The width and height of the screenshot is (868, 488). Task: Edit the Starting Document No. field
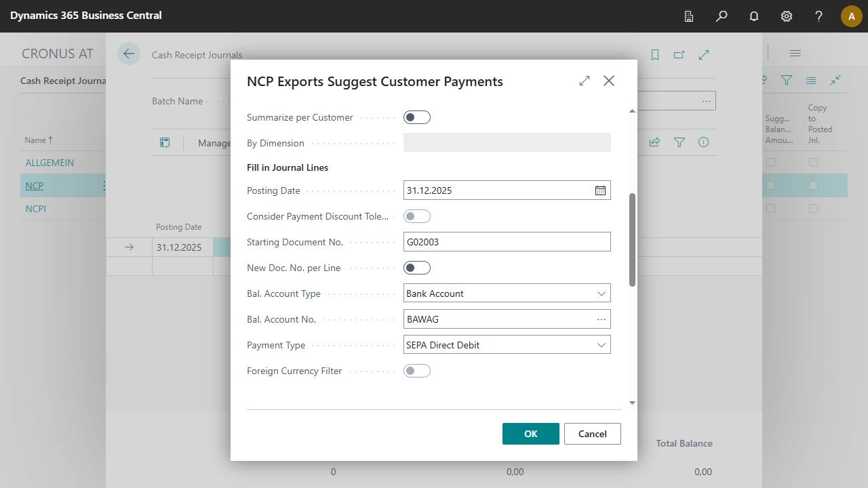507,242
